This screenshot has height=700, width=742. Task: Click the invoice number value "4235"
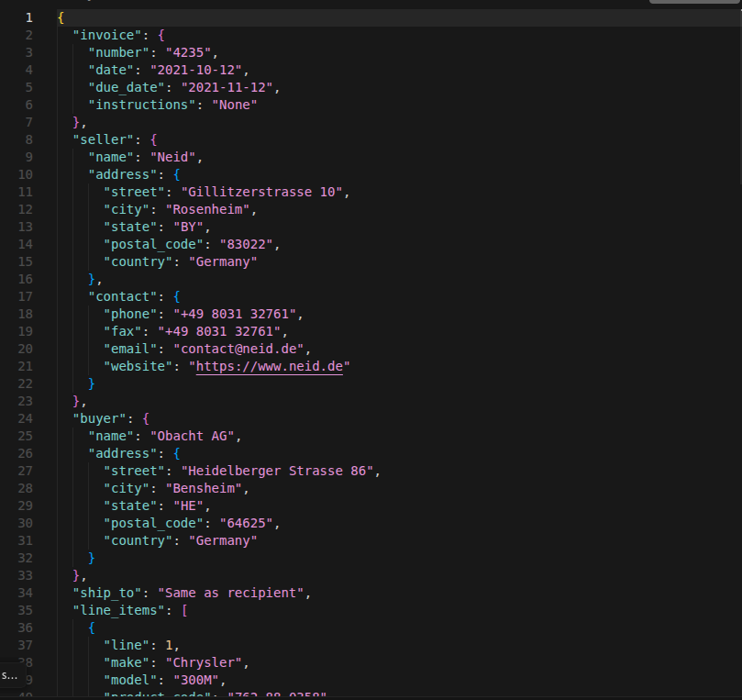[188, 52]
